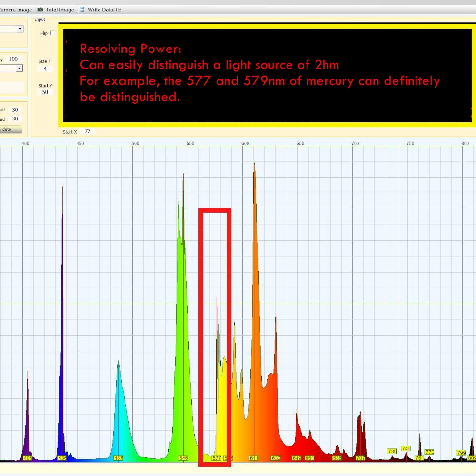Viewport: 476px width, 476px height.
Task: Enable the Flip checkbox
Action: pos(52,33)
